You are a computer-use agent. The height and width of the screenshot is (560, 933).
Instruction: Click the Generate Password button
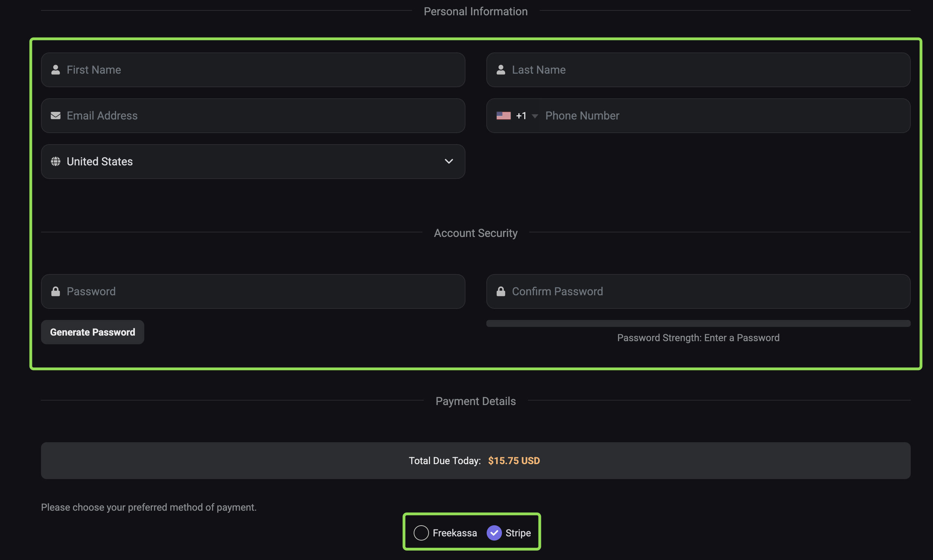[92, 332]
